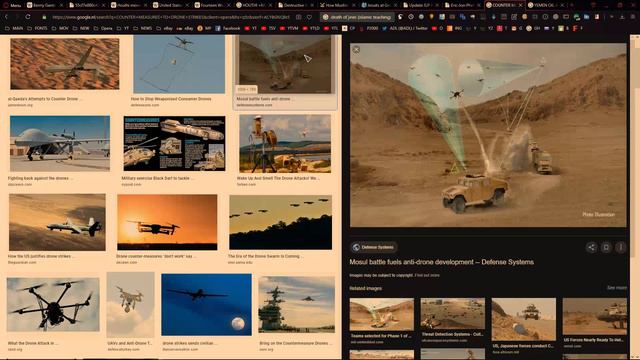640x360 pixels.
Task: Close the image preview panel
Action: point(356,49)
